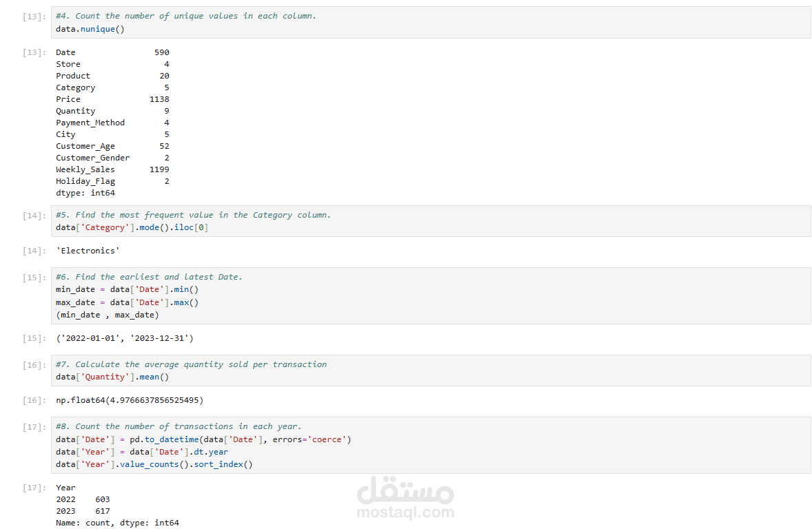
Task: Click the data.nunique() code line
Action: [90, 29]
